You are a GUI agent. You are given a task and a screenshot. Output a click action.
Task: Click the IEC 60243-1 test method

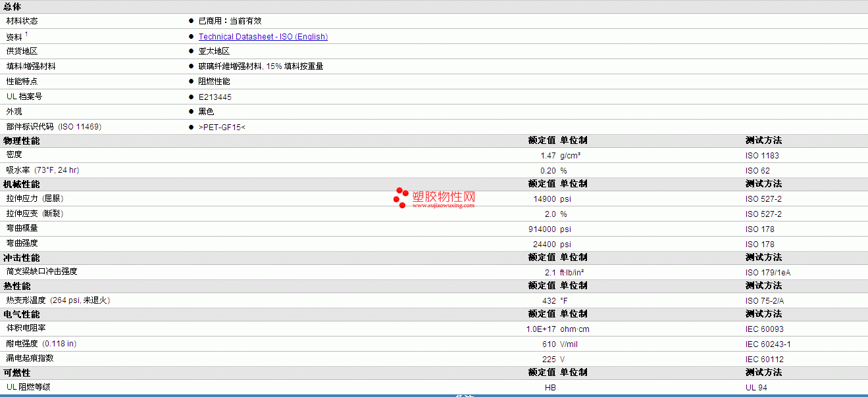(768, 344)
